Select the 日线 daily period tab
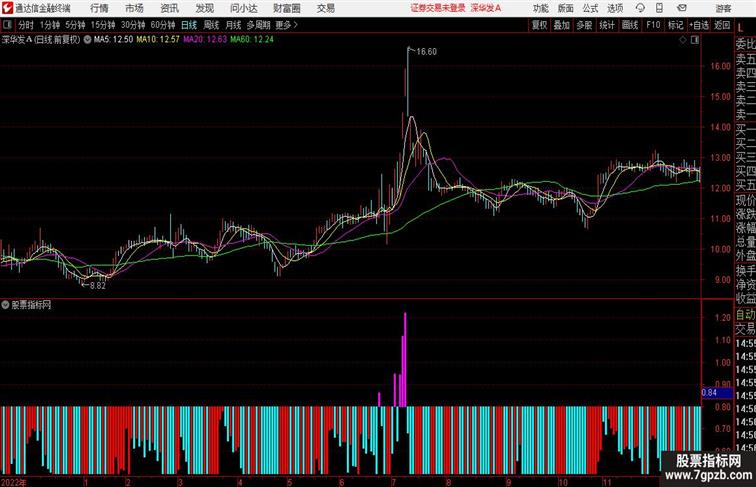The width and height of the screenshot is (756, 487). [x=189, y=25]
